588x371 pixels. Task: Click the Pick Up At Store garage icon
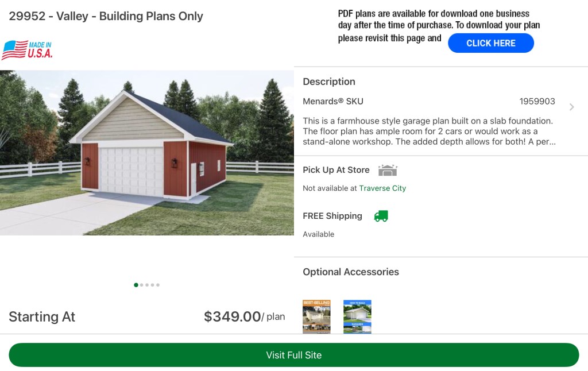(388, 170)
